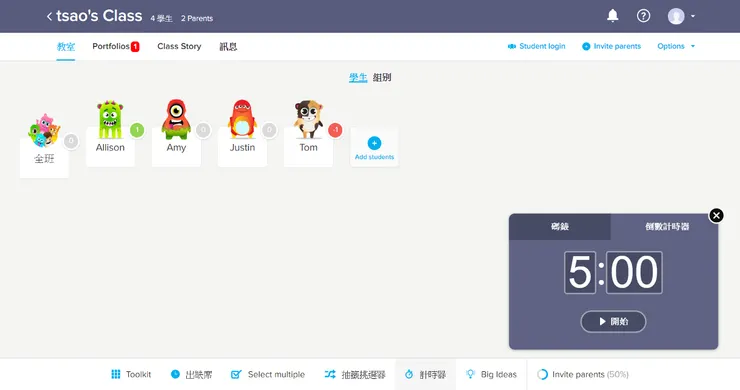Click Tom's brown critter avatar
The width and height of the screenshot is (740, 390).
(x=308, y=119)
